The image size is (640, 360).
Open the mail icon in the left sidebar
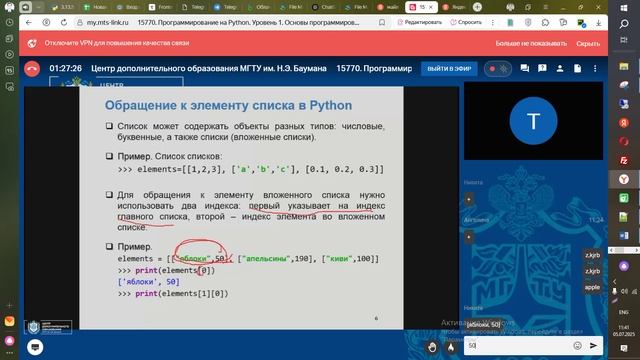pos(9,321)
